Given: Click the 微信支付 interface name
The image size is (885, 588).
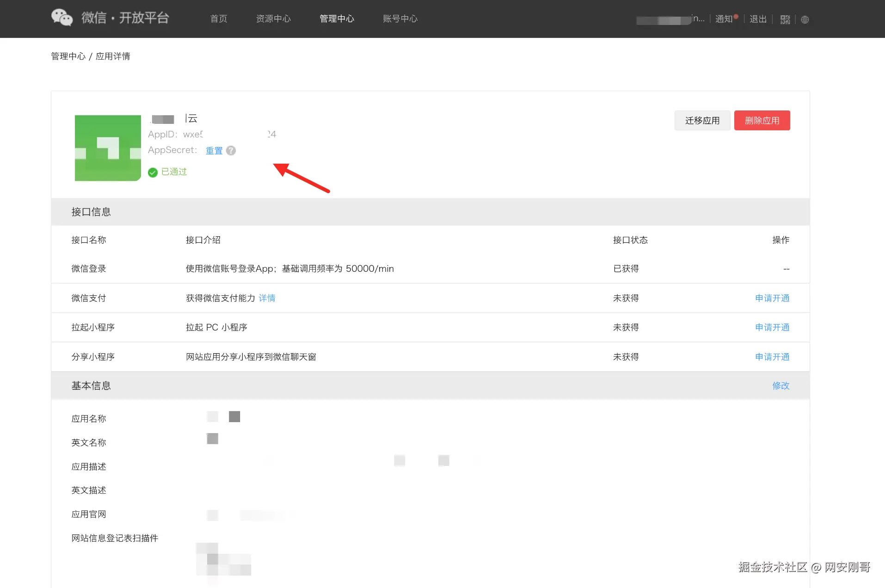Looking at the screenshot, I should coord(89,298).
